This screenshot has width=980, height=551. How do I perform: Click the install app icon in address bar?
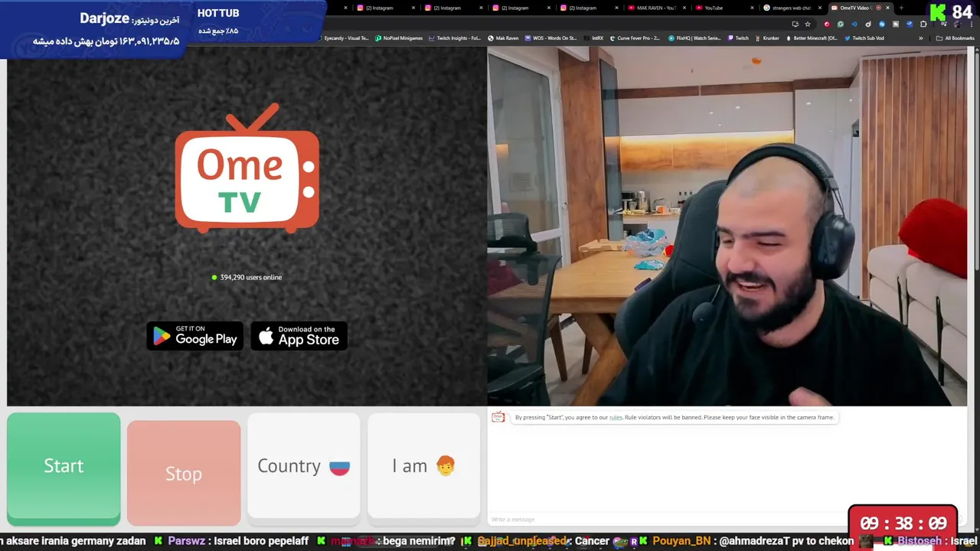pos(795,24)
